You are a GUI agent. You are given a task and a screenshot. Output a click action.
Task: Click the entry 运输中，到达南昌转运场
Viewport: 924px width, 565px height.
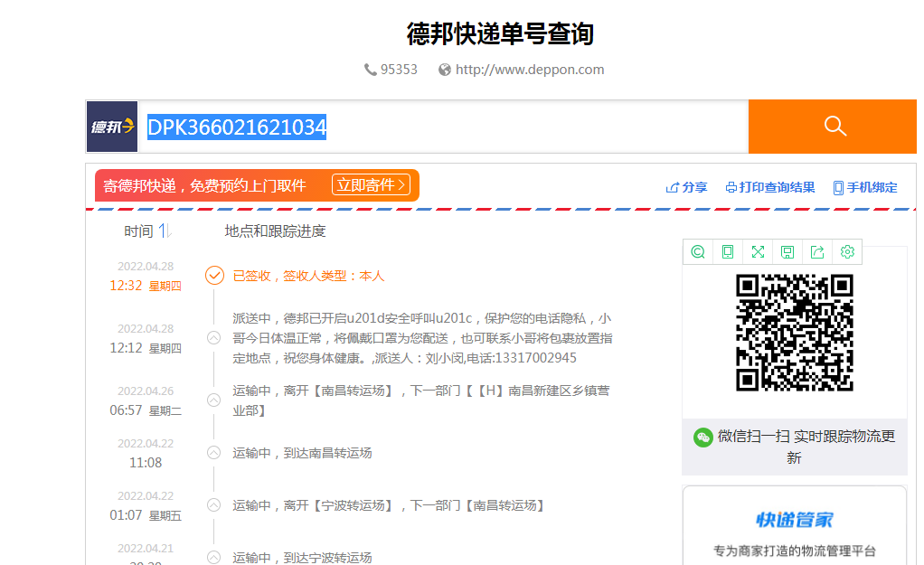pos(302,453)
